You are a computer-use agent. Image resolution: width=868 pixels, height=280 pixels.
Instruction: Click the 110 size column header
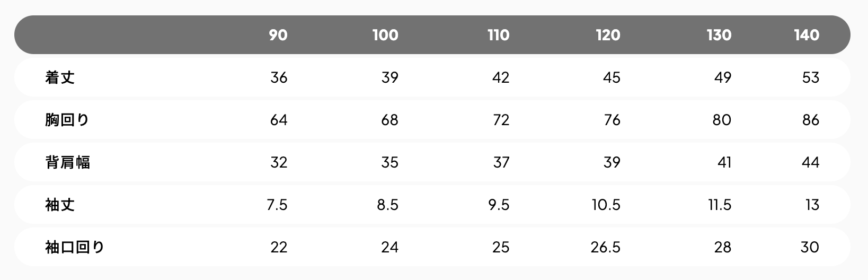pyautogui.click(x=499, y=35)
